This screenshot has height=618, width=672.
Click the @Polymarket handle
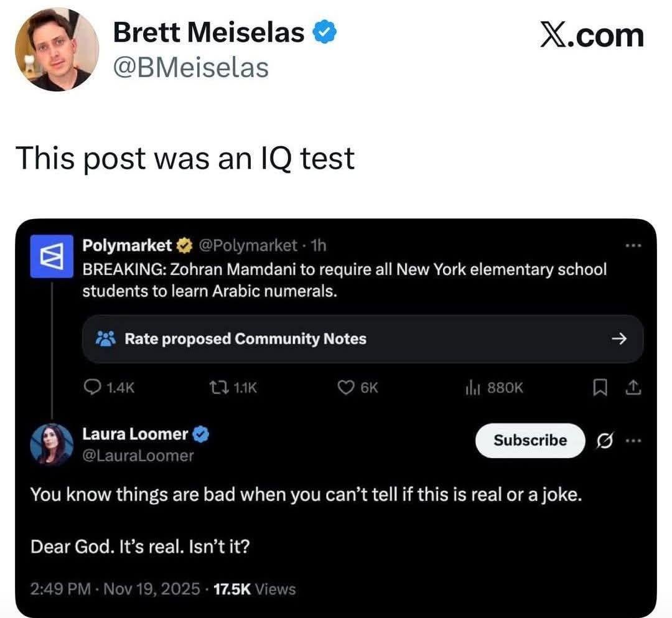(x=247, y=246)
